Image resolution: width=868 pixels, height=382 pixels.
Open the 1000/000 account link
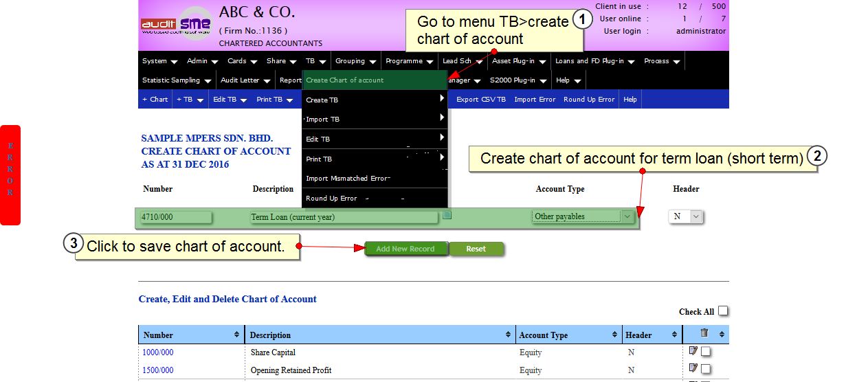tap(157, 352)
